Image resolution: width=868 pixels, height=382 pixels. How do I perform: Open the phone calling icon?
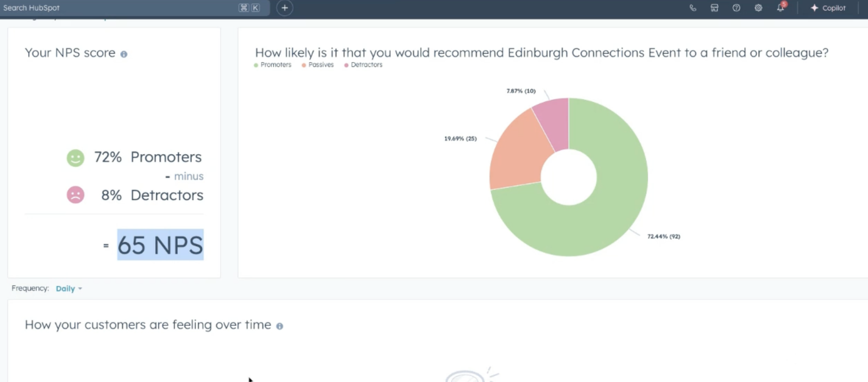tap(693, 8)
